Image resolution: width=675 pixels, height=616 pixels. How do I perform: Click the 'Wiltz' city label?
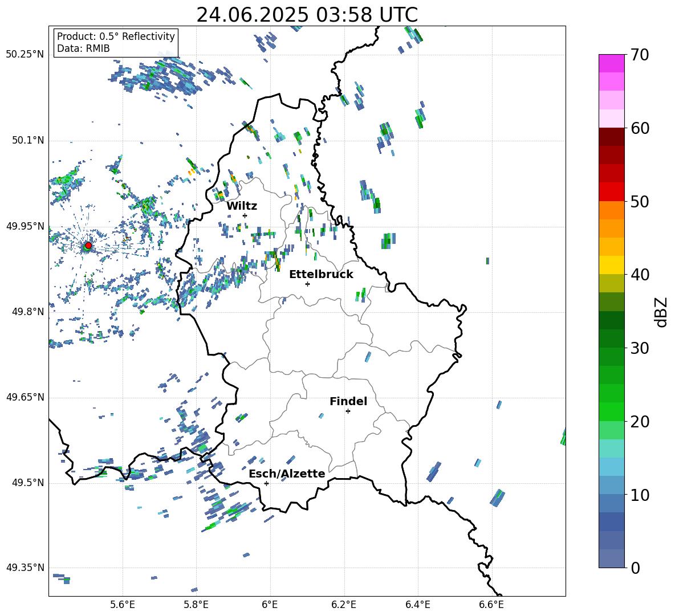pos(242,206)
